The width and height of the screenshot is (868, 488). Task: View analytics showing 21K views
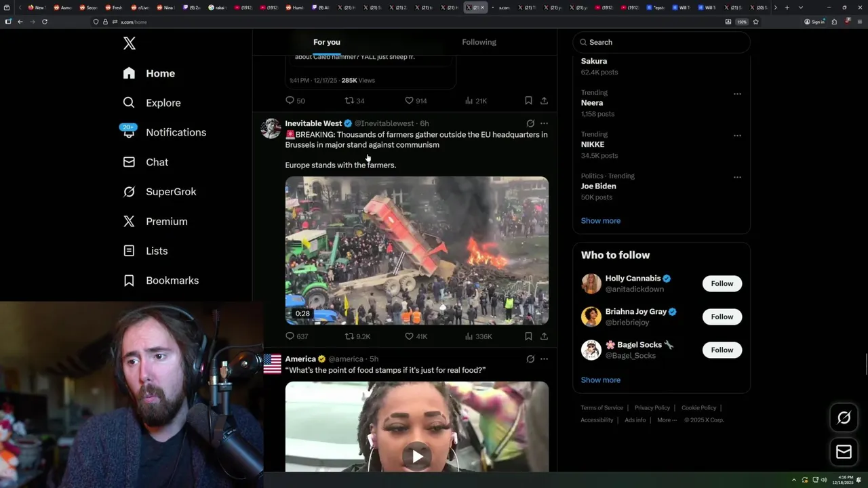(476, 100)
